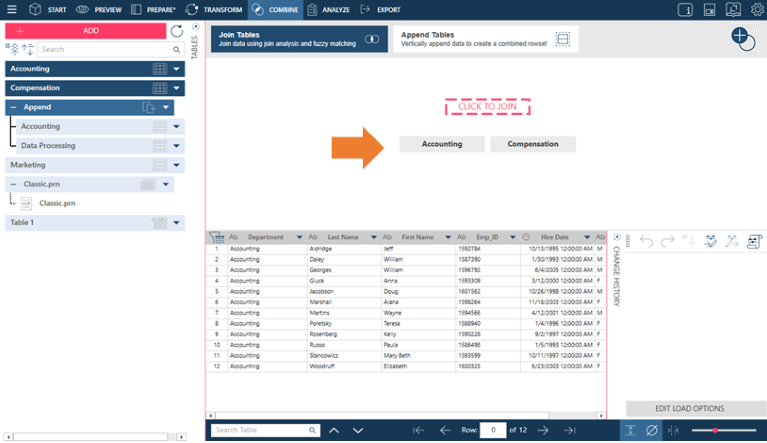The image size is (767, 443).
Task: Switch to the COMBINE tab
Action: click(x=275, y=9)
